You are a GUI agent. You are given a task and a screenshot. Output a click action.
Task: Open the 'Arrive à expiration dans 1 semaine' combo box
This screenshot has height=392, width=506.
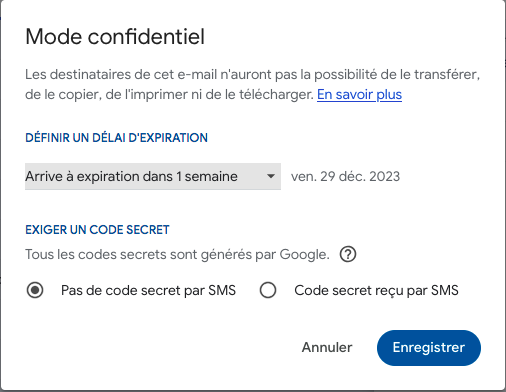(153, 176)
